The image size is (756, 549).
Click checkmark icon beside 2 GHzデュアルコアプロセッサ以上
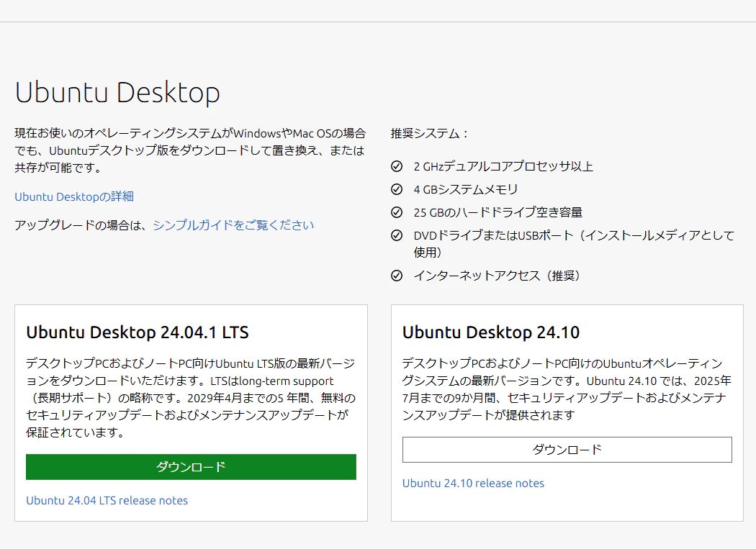[x=396, y=166]
